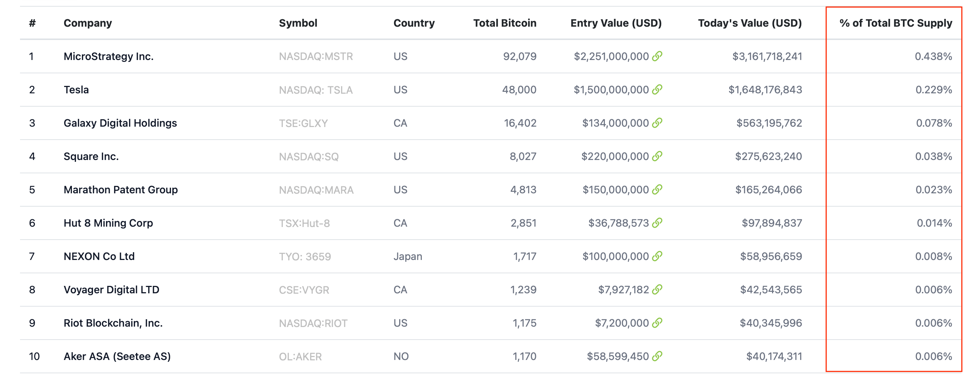Select the $1,648,176,843 today's value

(x=765, y=90)
